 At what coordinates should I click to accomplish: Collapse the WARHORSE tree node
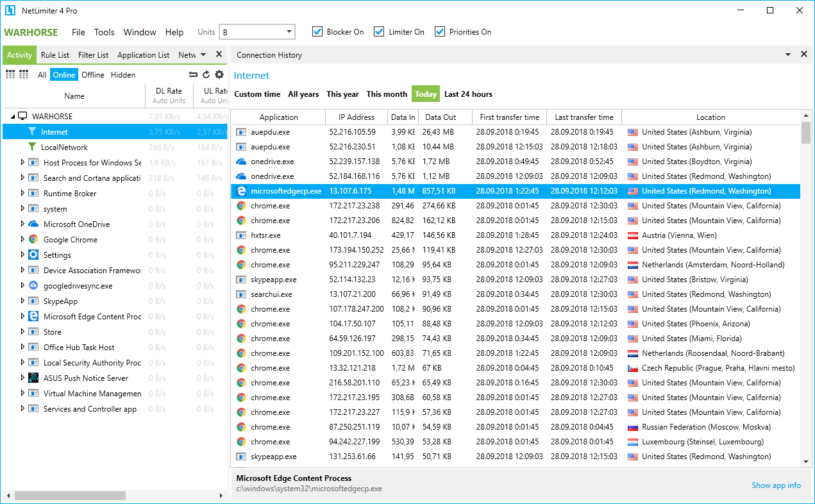13,117
